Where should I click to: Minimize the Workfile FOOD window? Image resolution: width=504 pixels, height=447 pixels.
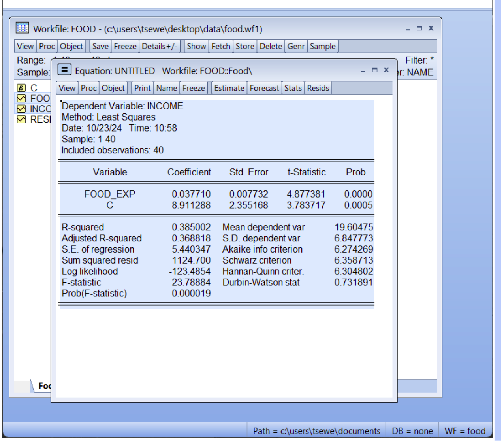(408, 28)
